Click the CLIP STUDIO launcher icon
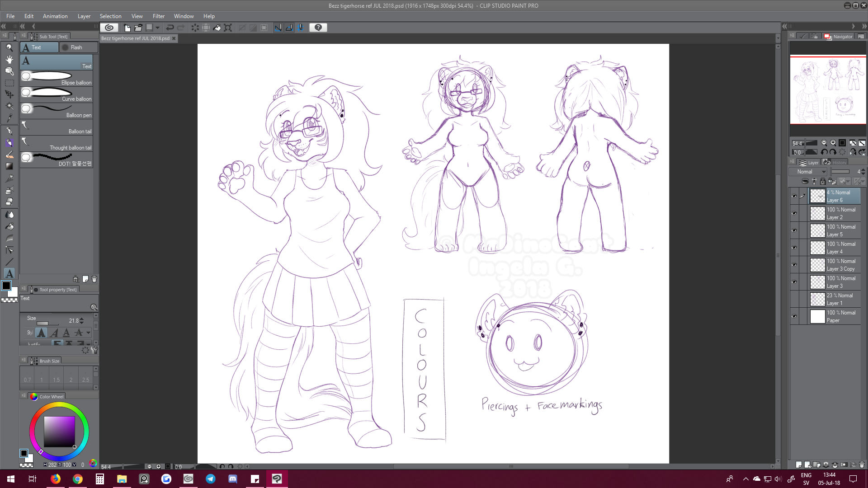868x488 pixels. 109,28
